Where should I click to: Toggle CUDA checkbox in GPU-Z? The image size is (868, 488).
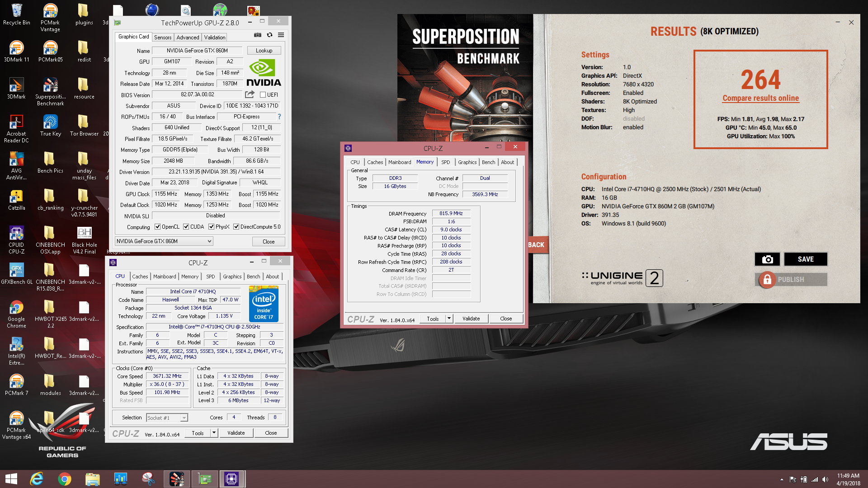[x=186, y=227]
